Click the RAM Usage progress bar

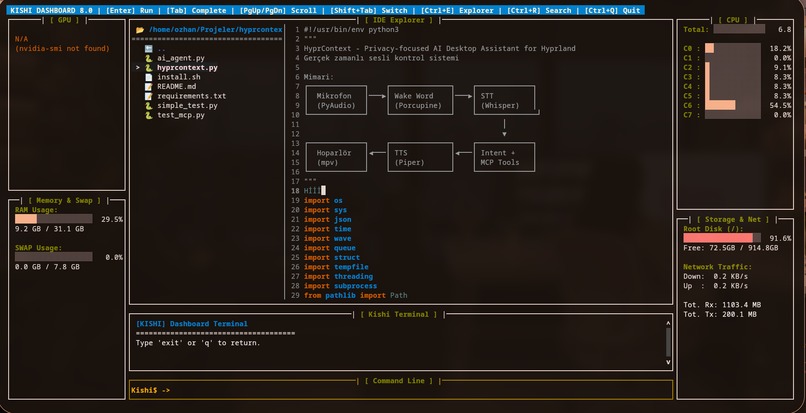coord(53,219)
